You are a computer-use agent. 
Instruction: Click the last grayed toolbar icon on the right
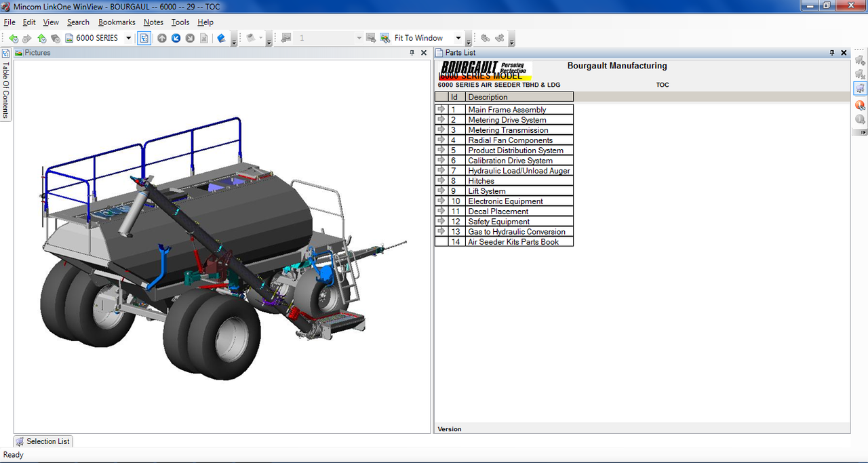click(500, 38)
